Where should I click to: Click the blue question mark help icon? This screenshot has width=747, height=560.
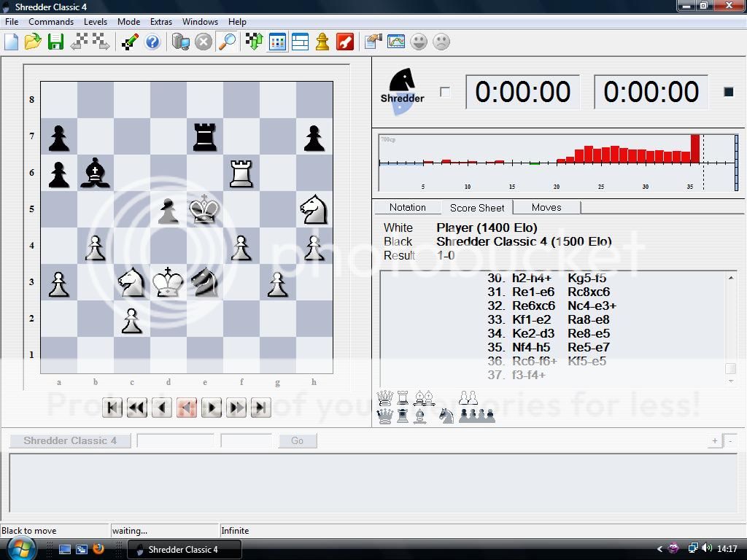click(152, 42)
